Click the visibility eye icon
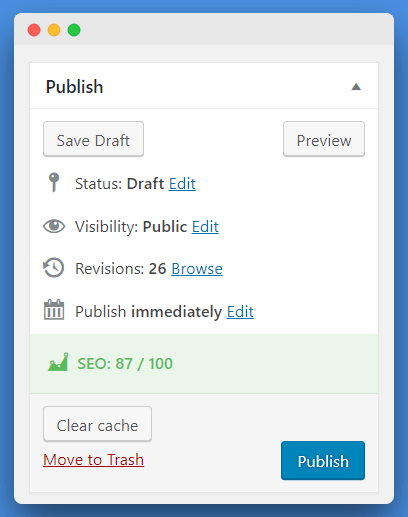This screenshot has width=408, height=517. (54, 226)
